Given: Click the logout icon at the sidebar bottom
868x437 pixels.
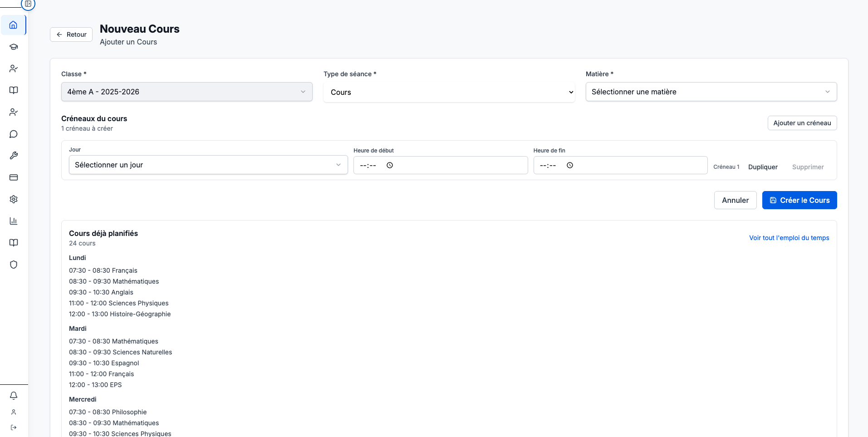Looking at the screenshot, I should [14, 427].
